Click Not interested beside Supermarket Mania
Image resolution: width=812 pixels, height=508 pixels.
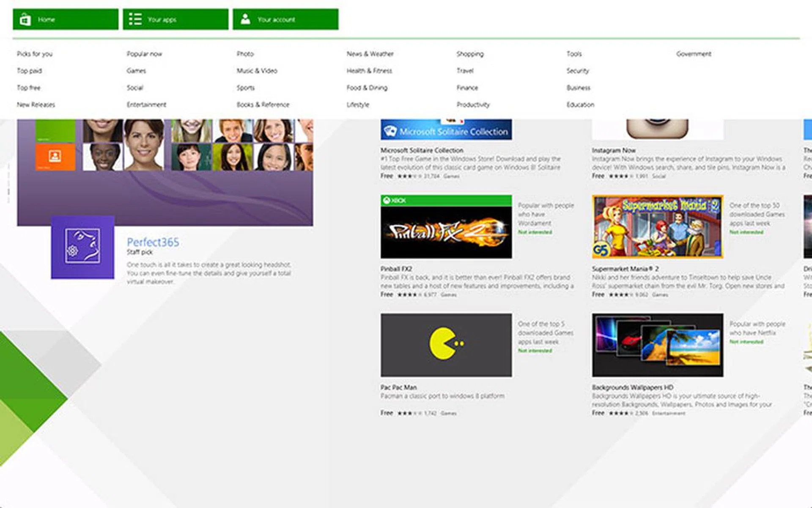pyautogui.click(x=746, y=232)
